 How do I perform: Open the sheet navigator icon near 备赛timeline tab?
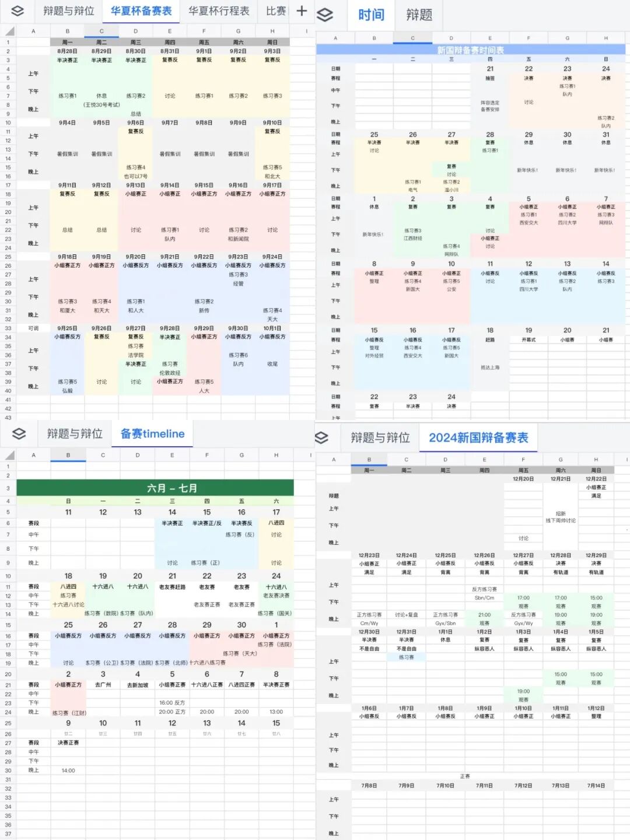click(20, 434)
